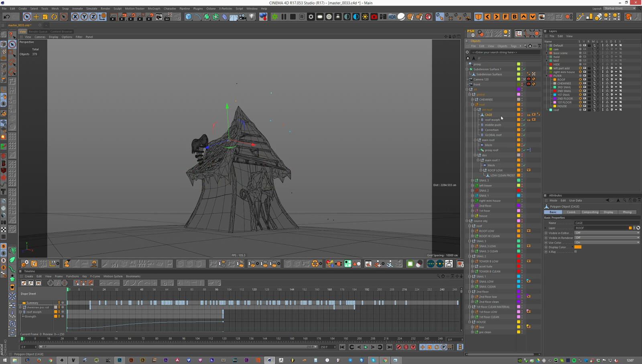Click orange B back view button
Image resolution: width=642 pixels, height=364 pixels.
514,17
